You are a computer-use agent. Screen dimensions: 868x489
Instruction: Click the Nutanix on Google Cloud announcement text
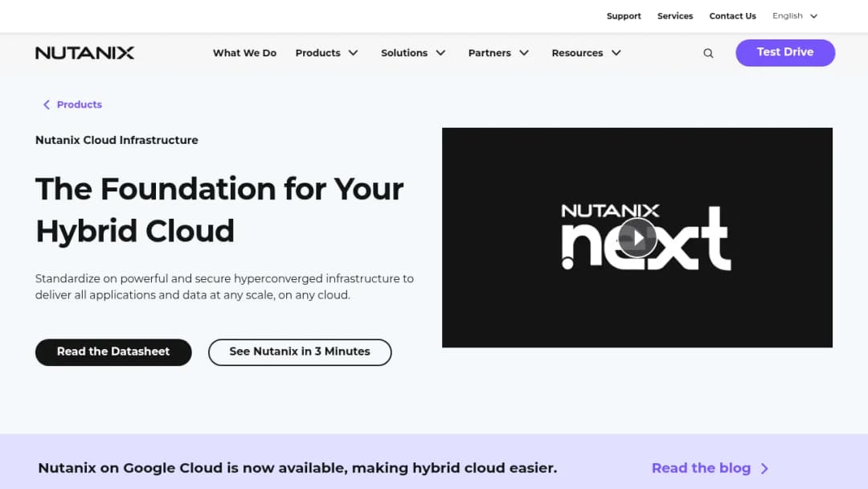point(297,469)
